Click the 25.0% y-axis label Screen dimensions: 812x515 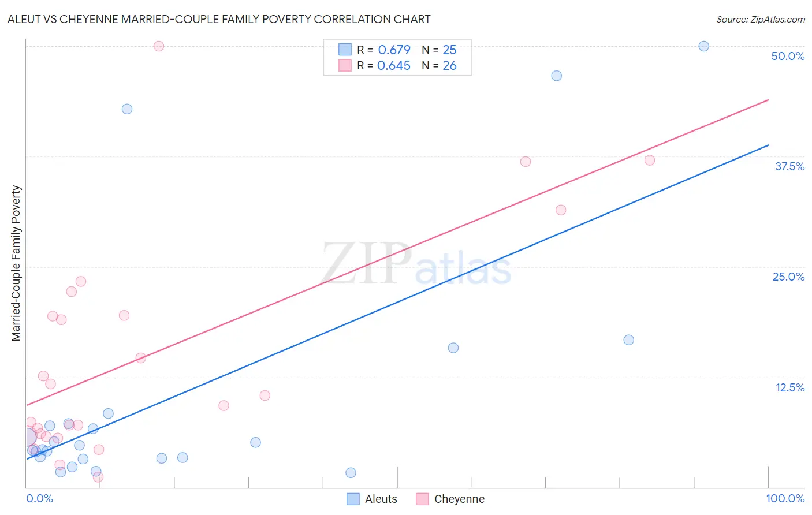coord(788,277)
